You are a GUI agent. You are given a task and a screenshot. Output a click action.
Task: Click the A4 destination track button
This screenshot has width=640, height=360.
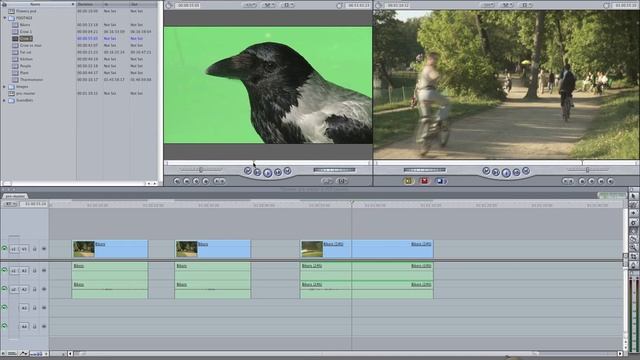(24, 326)
